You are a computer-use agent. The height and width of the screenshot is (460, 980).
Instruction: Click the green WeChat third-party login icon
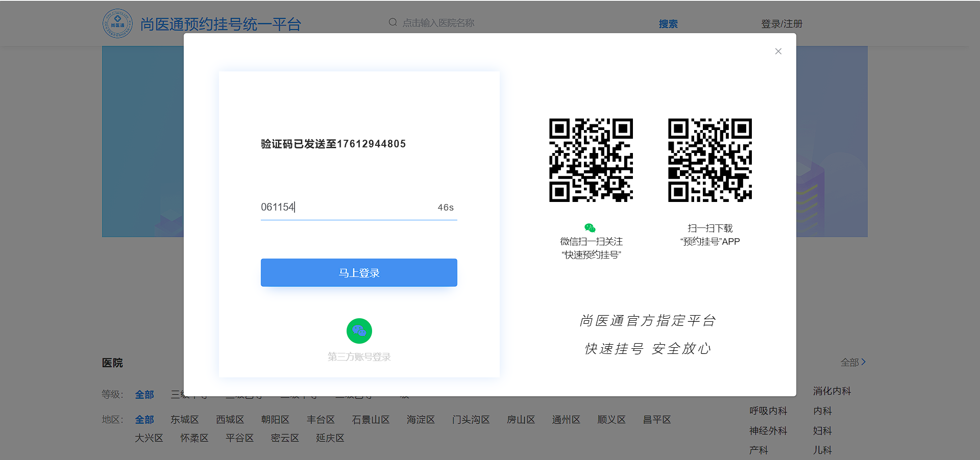[359, 331]
